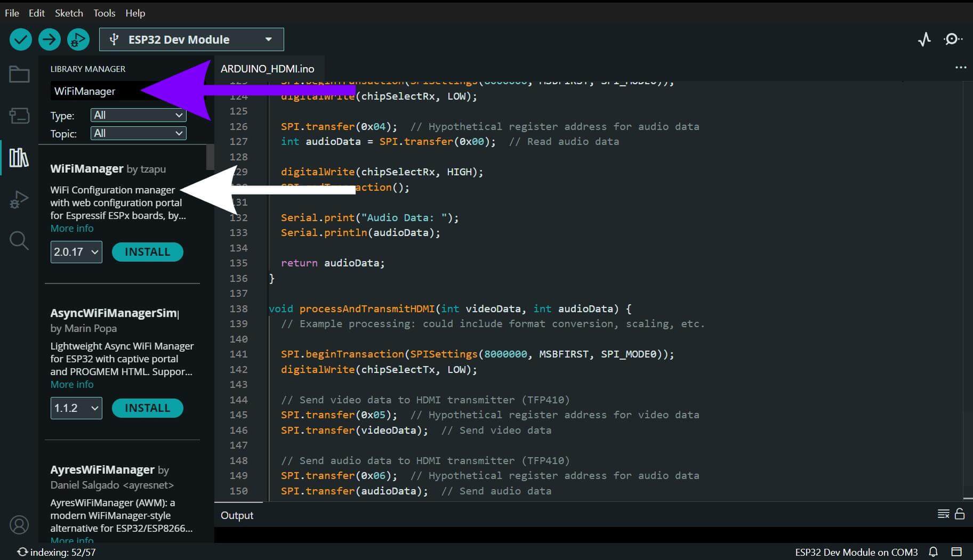973x560 pixels.
Task: Click the WiFiManager library title
Action: 87,169
